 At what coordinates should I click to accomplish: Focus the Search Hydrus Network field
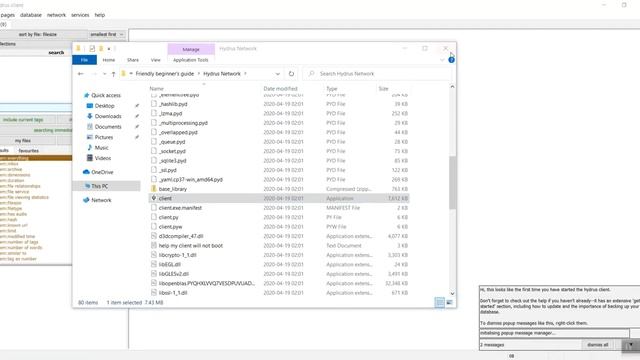point(378,74)
